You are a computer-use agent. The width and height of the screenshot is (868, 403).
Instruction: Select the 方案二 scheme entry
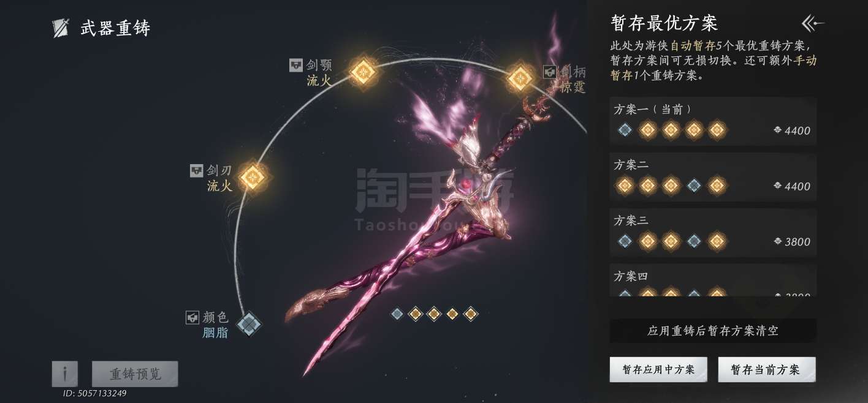713,176
